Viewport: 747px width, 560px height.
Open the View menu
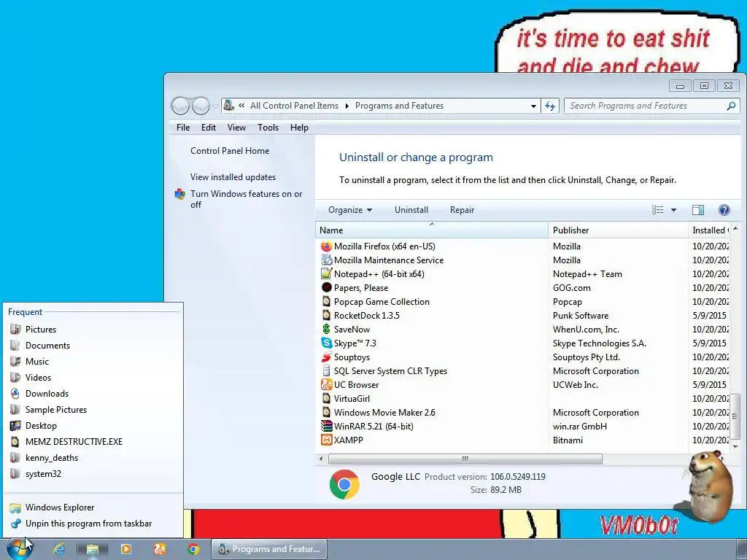tap(236, 128)
